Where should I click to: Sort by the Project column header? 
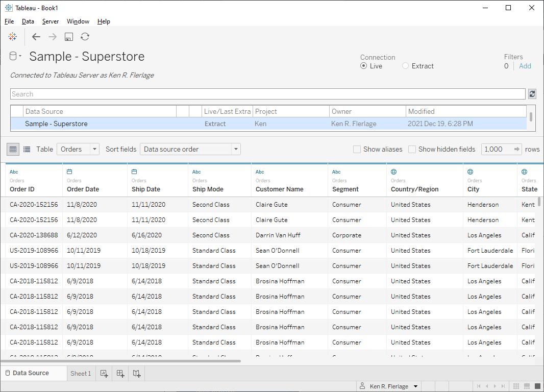tap(291, 111)
